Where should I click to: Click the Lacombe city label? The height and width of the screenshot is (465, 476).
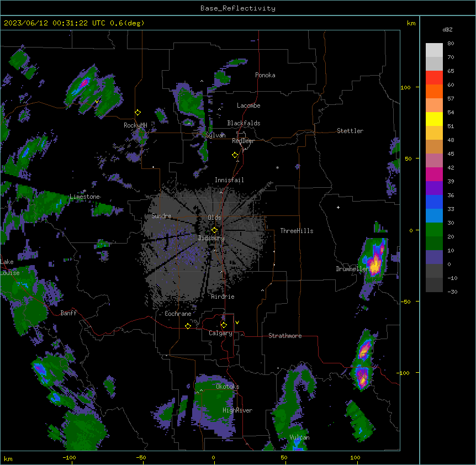click(x=248, y=105)
